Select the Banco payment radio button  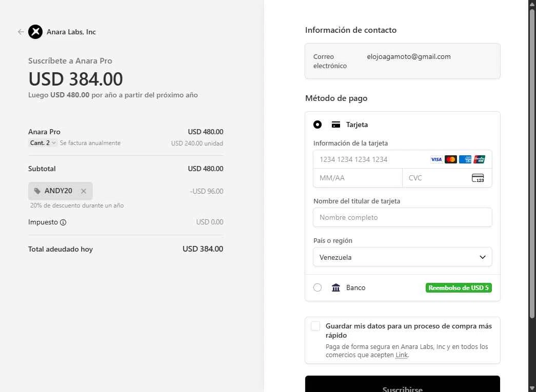pos(317,288)
